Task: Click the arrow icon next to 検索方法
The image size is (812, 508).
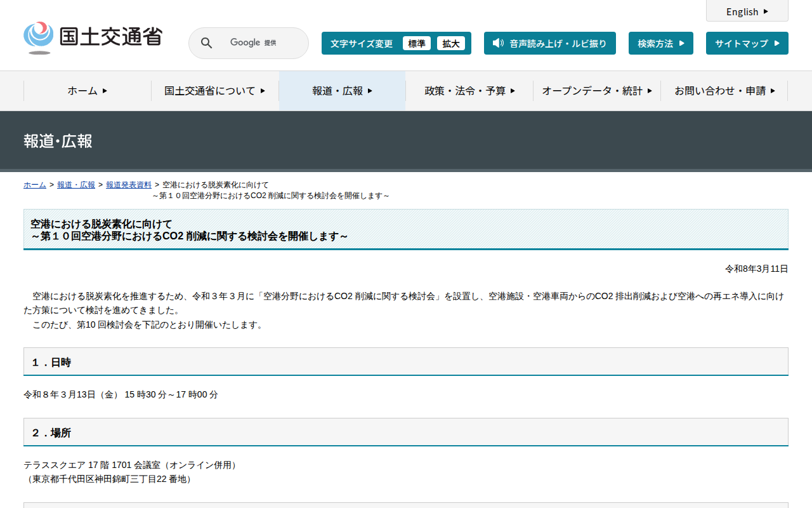Action: (x=682, y=43)
